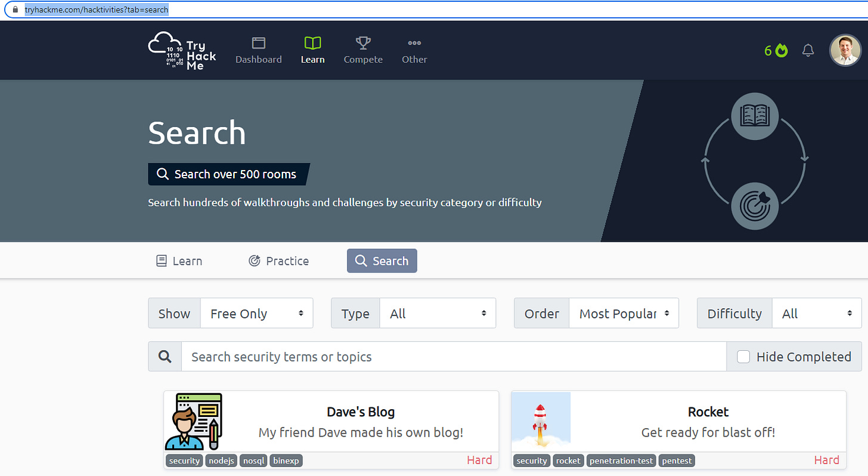Click the security tag on Rocket card
868x476 pixels.
coord(532,460)
